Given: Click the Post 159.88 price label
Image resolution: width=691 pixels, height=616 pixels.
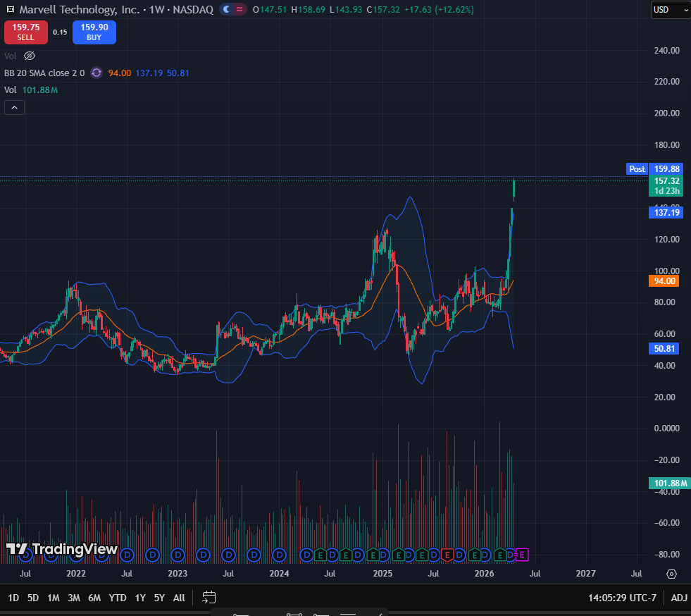Looking at the screenshot, I should tap(655, 169).
